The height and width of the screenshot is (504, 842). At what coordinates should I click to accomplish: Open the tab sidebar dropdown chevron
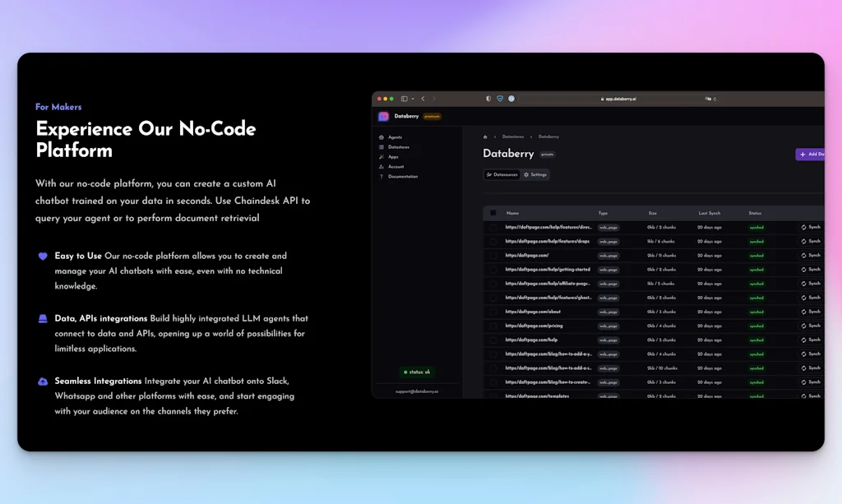pyautogui.click(x=413, y=99)
